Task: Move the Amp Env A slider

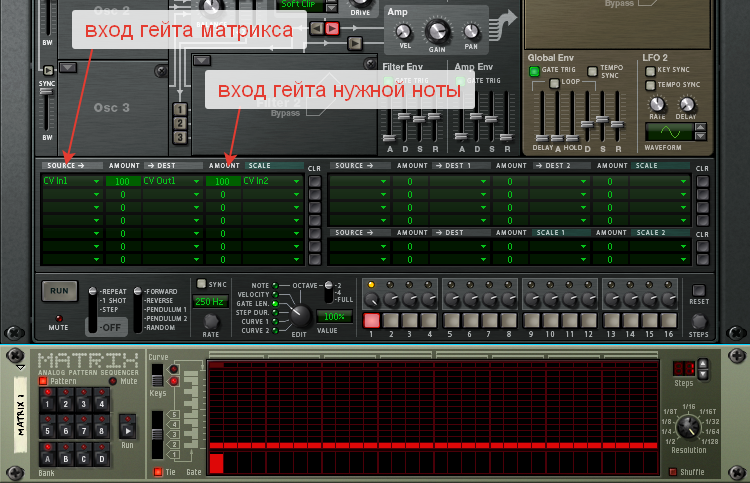Action: [461, 136]
